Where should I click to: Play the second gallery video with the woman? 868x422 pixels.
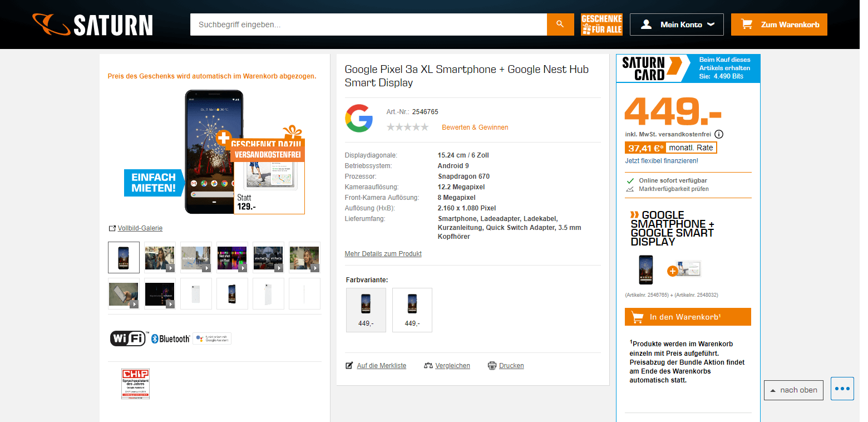coord(160,257)
